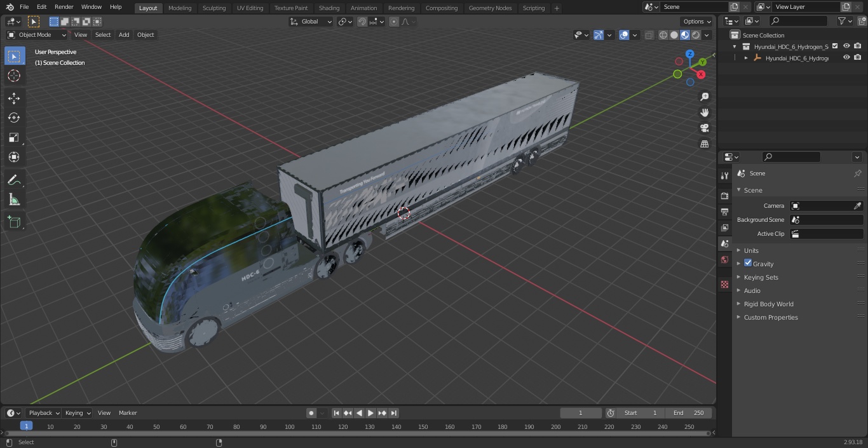Hide Hyundai_HDC_6_Hydrog object in viewport
Viewport: 868px width, 448px height.
(846, 57)
